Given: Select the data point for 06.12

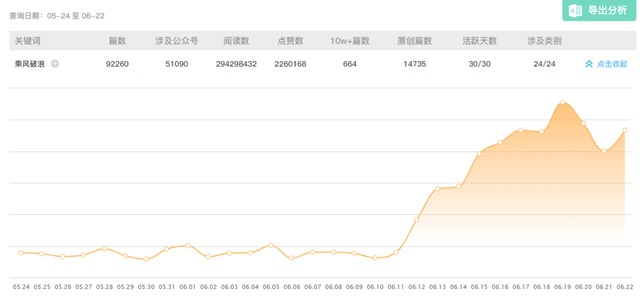Looking at the screenshot, I should pyautogui.click(x=417, y=220).
